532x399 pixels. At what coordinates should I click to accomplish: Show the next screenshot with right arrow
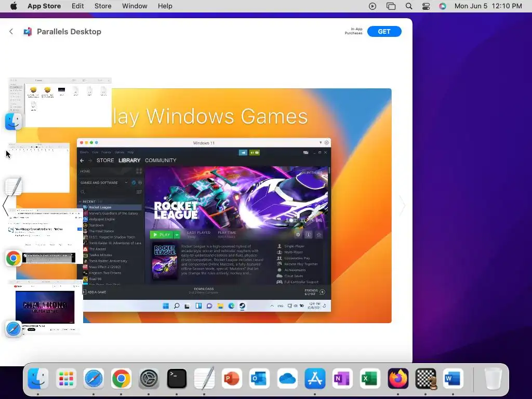click(402, 205)
